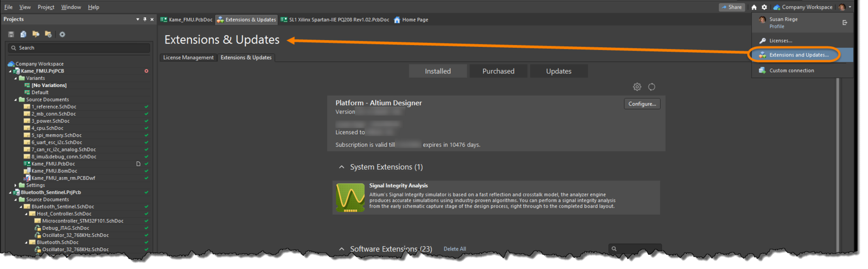Click the refresh icon above Configure button
The image size is (868, 269).
coord(652,87)
